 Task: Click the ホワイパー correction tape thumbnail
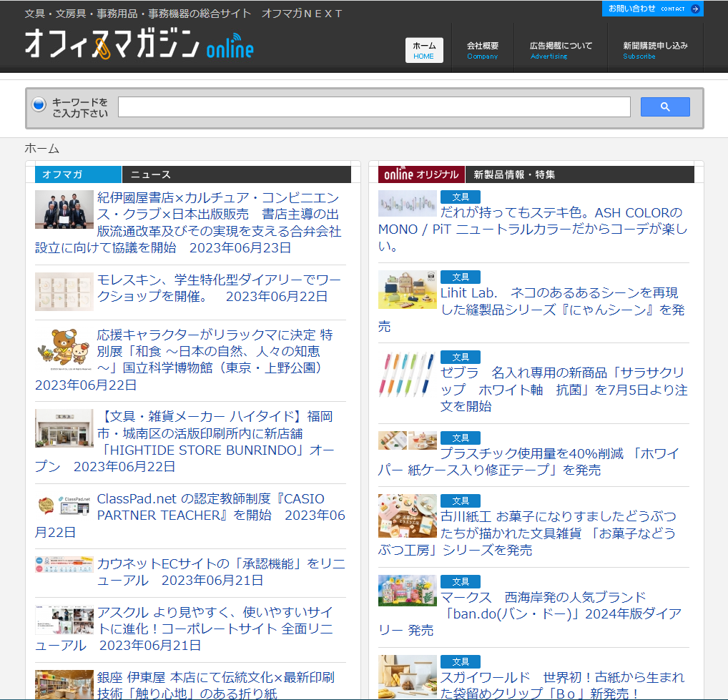coord(407,440)
